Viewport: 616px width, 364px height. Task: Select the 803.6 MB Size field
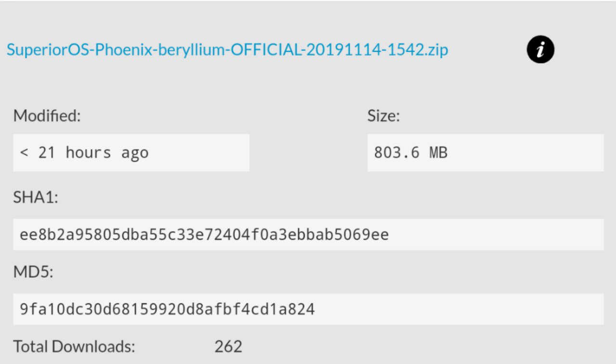click(486, 153)
